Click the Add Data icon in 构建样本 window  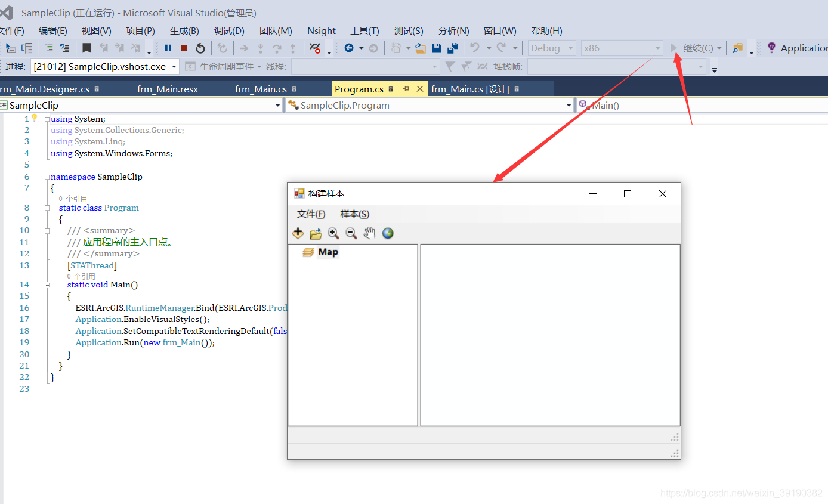(298, 233)
